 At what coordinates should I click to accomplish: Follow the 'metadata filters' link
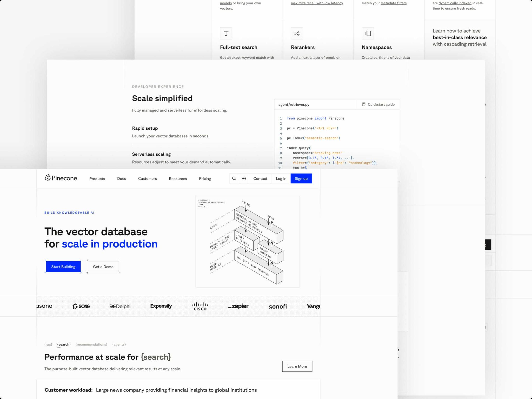[x=394, y=3]
